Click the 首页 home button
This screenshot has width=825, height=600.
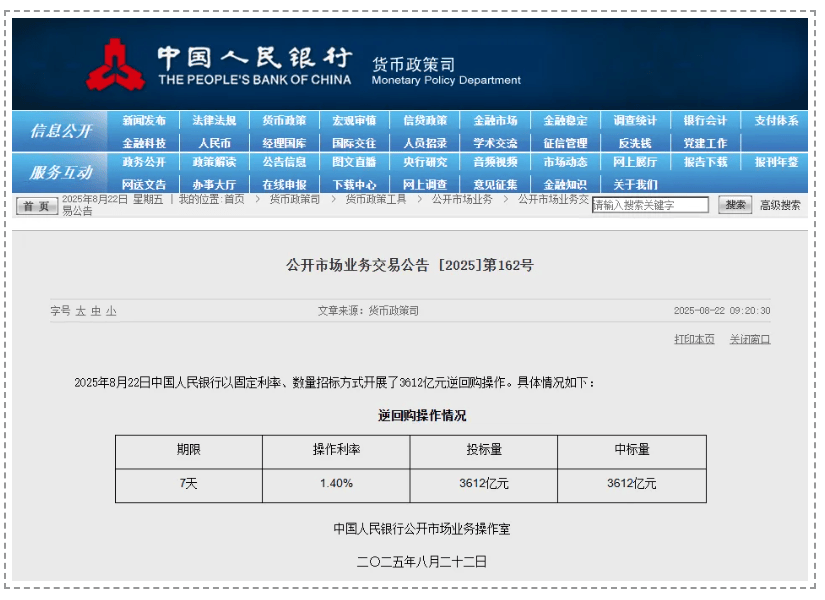coord(36,206)
